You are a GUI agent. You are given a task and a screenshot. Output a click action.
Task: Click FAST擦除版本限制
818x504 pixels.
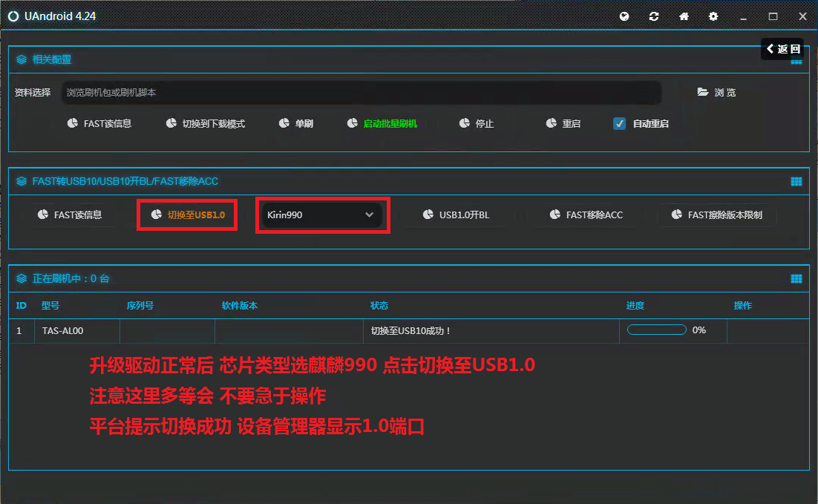pos(717,215)
